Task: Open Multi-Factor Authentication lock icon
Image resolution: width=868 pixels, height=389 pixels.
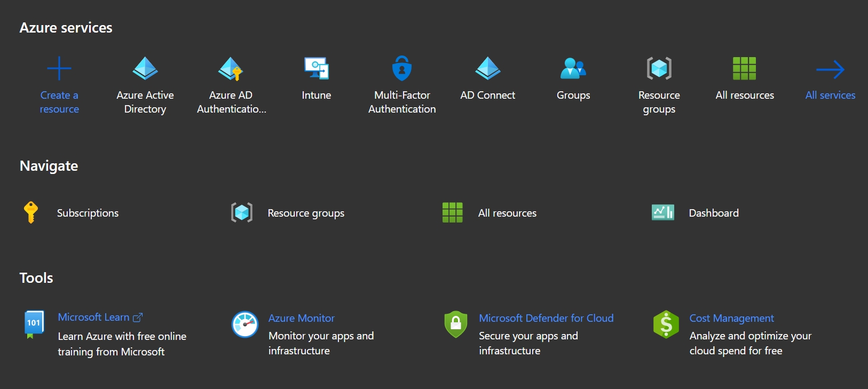Action: [x=402, y=68]
